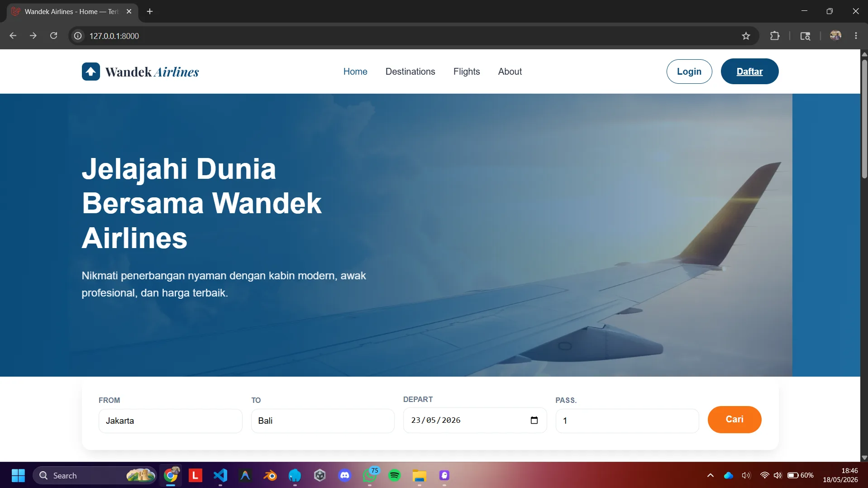This screenshot has width=868, height=488.
Task: Open WhatsApp from the taskbar
Action: [x=370, y=475]
